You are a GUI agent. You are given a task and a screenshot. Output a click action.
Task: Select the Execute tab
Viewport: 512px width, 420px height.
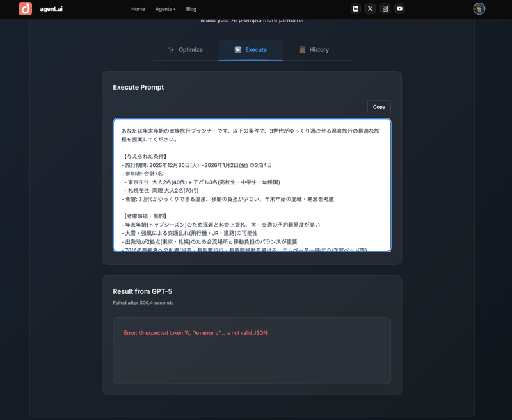250,49
